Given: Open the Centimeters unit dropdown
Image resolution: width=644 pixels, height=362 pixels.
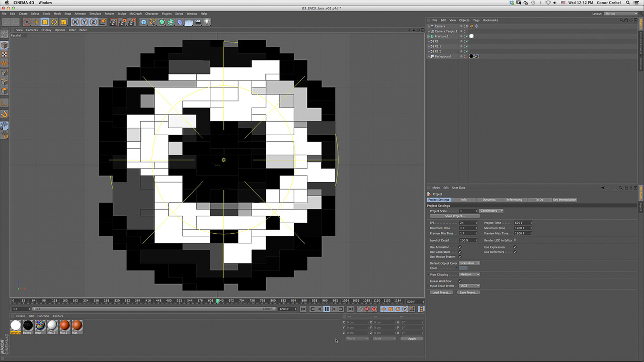Looking at the screenshot, I should [491, 211].
